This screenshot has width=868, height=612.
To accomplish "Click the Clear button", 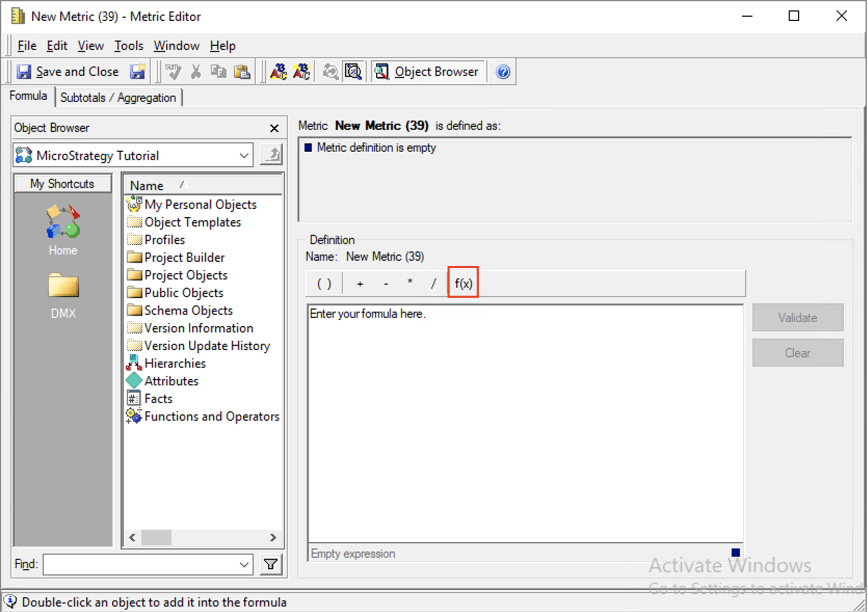I will coord(797,352).
